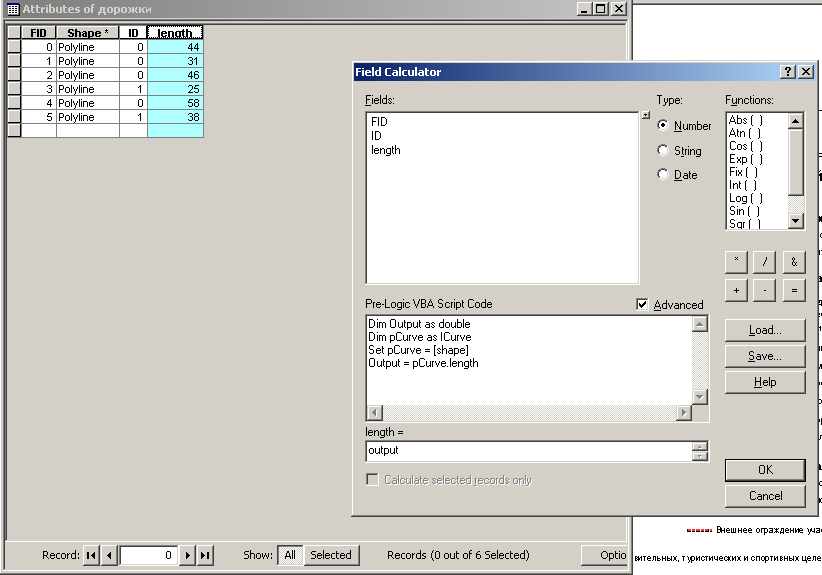Jump to last record arrow
Viewport: 822px width, 575px height.
click(x=206, y=555)
